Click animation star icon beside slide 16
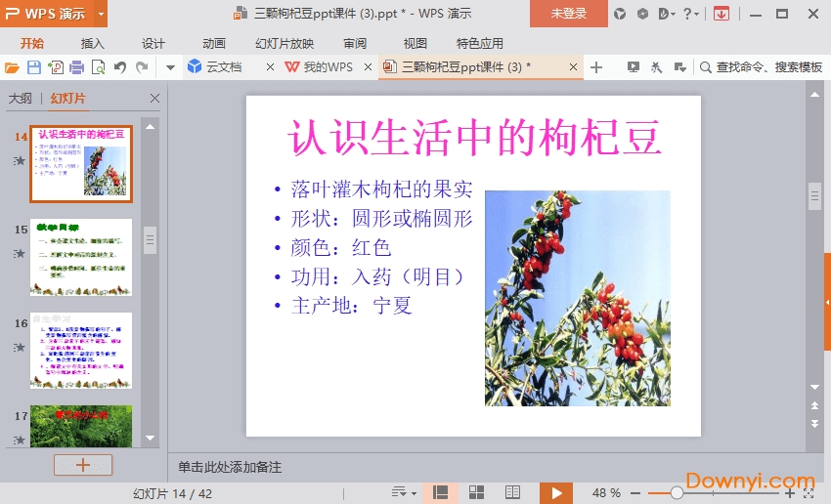831x504 pixels. [20, 348]
